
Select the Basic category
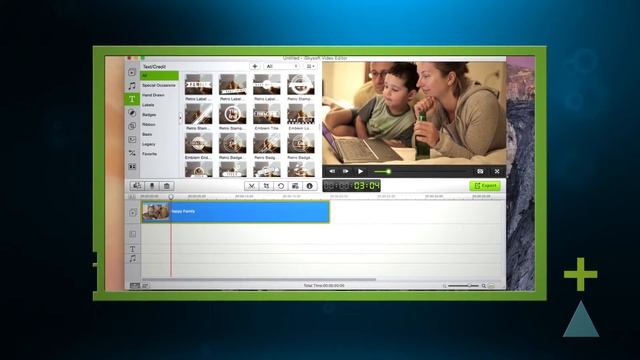pyautogui.click(x=147, y=134)
